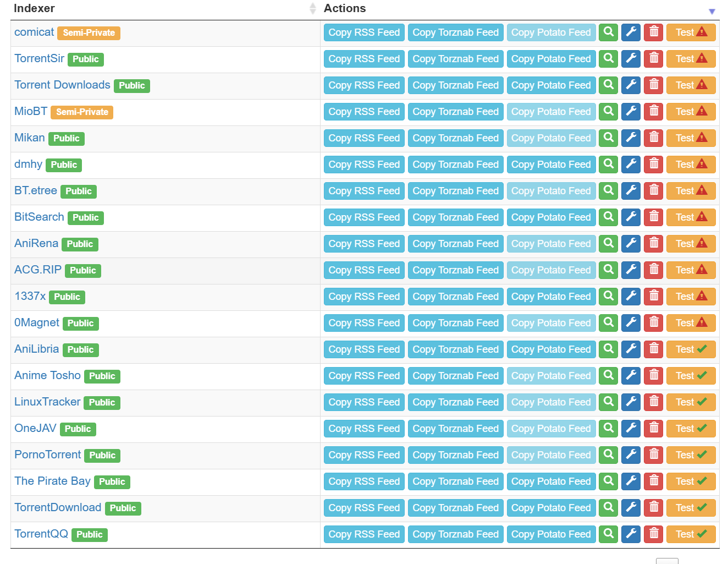Search the Mikan indexer with magnifier icon
728x564 pixels.
coord(608,138)
